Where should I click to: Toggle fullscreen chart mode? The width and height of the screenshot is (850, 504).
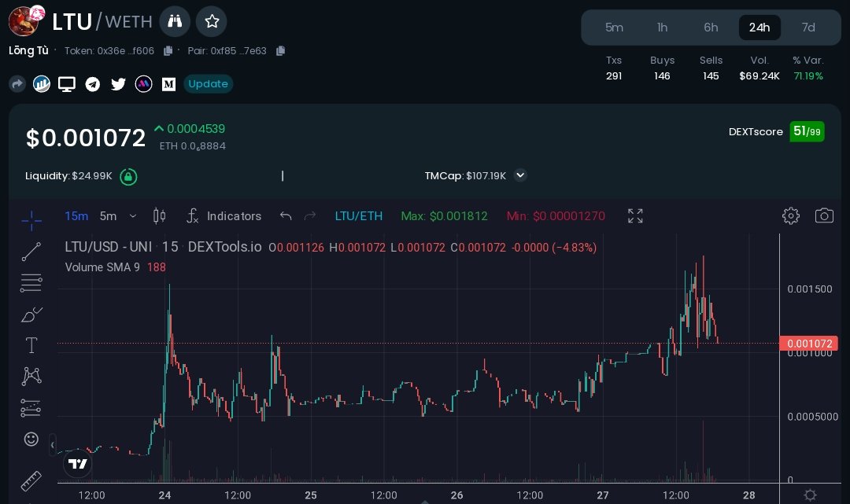635,216
